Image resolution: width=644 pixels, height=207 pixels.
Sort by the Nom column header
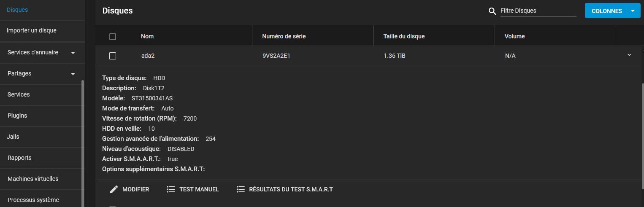(x=147, y=36)
